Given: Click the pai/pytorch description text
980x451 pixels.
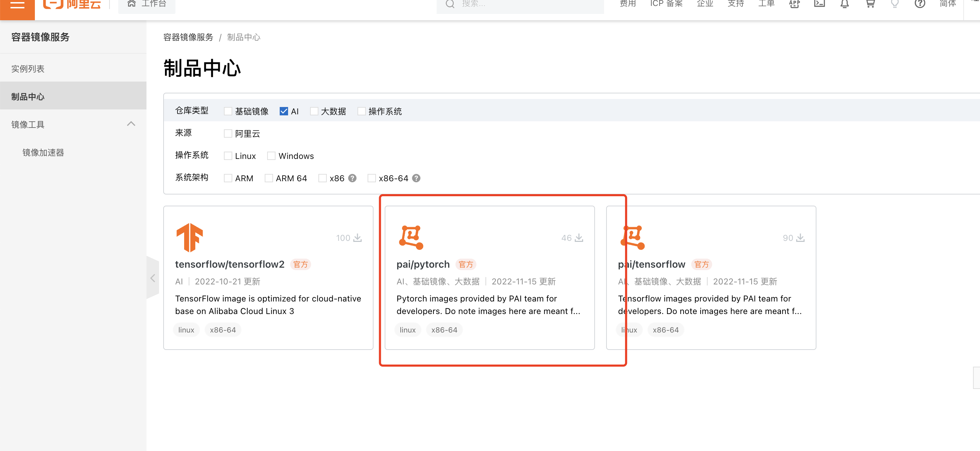Looking at the screenshot, I should point(489,305).
